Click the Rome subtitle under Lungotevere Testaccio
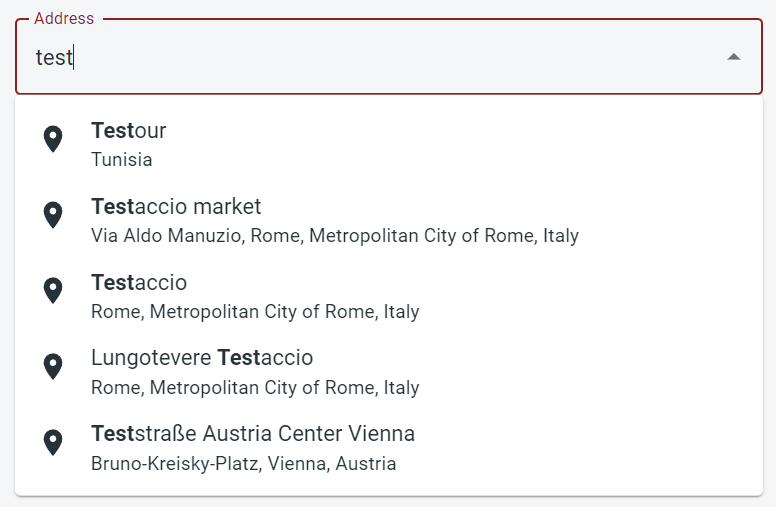Screen dimensions: 776x507 click(x=255, y=388)
